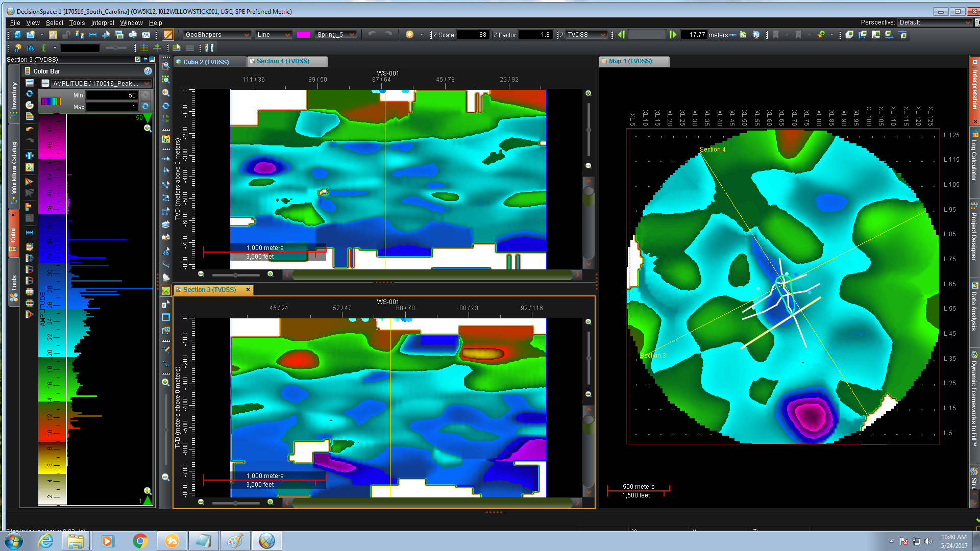Image resolution: width=980 pixels, height=551 pixels.
Task: Open the Z TVDSS domain dropdown
Action: pyautogui.click(x=586, y=35)
